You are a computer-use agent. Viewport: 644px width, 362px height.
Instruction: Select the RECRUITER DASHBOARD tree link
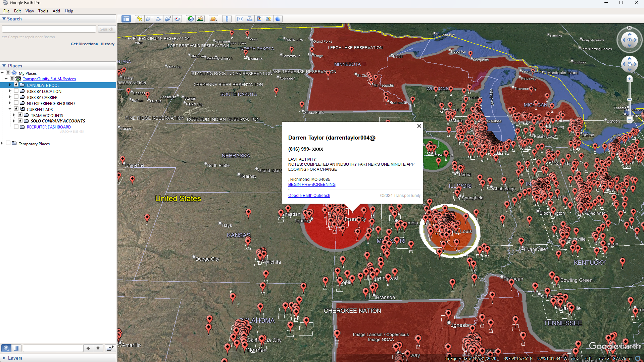[49, 127]
